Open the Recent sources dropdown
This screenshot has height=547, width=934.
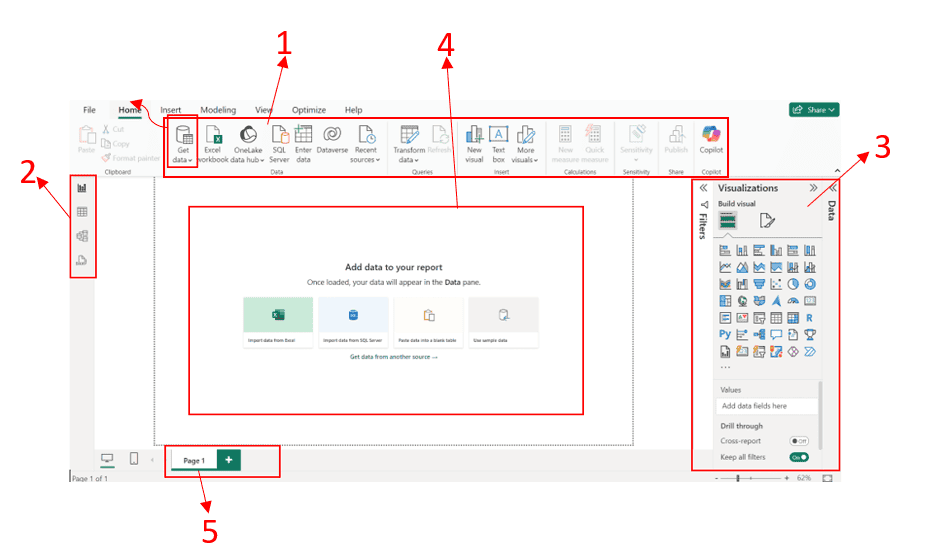click(x=365, y=159)
